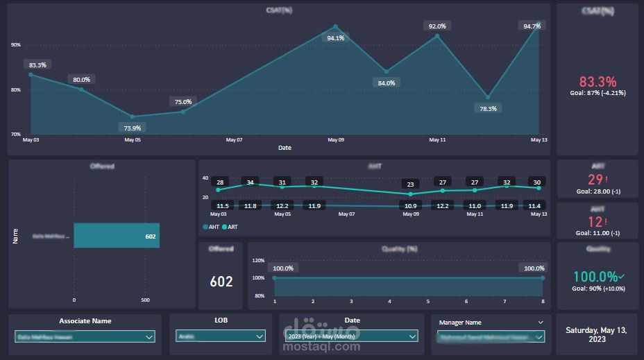Open the Date dropdown showing 2023 (Year) + May (Month)
The height and width of the screenshot is (360, 644).
(352, 336)
